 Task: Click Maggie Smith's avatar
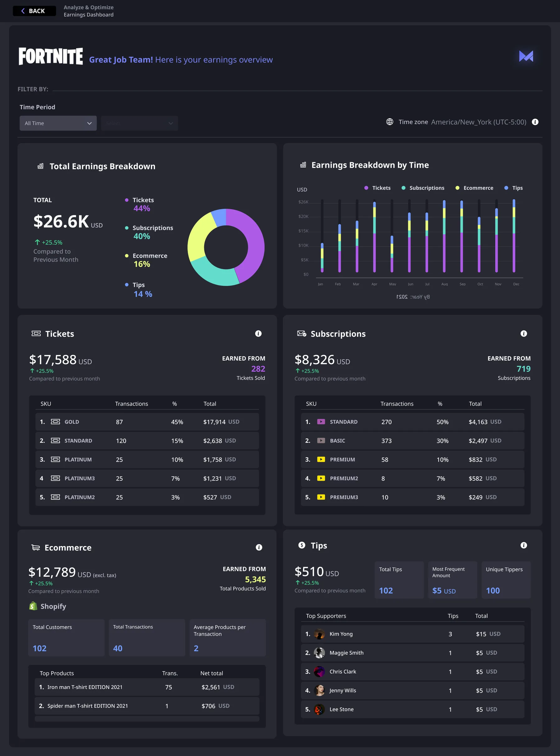coord(319,653)
